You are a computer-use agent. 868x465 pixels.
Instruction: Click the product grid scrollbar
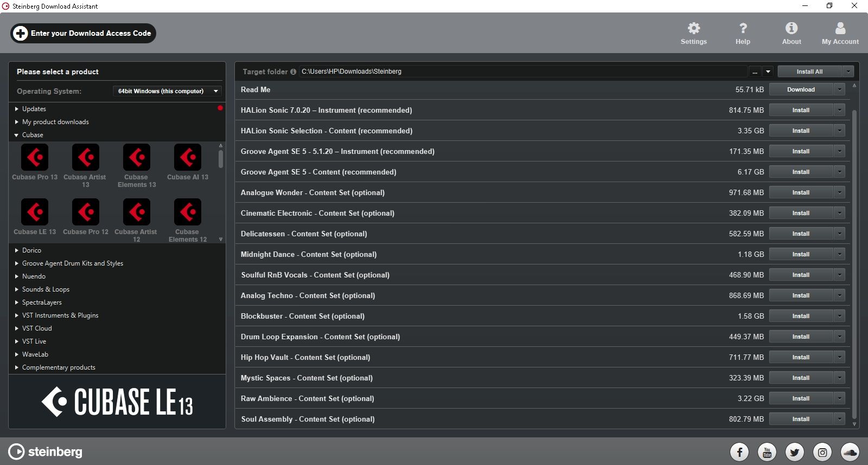click(x=221, y=159)
